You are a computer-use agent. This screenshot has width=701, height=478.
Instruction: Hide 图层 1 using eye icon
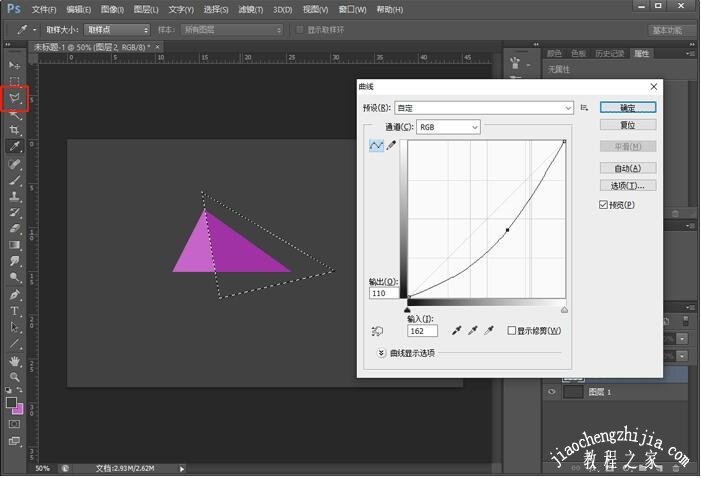pos(551,393)
